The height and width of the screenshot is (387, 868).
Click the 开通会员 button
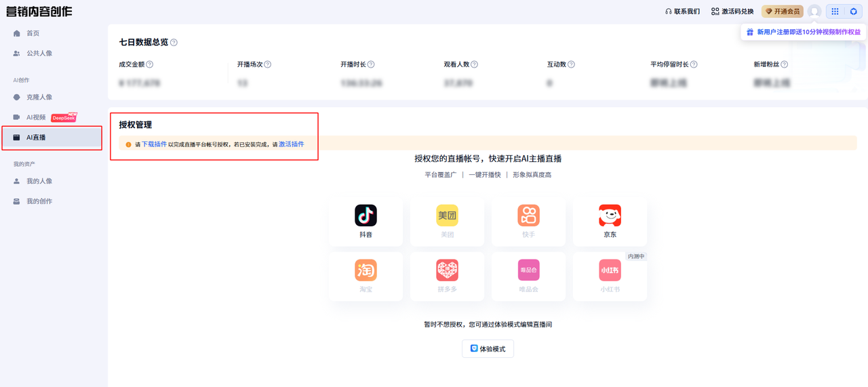pos(783,12)
